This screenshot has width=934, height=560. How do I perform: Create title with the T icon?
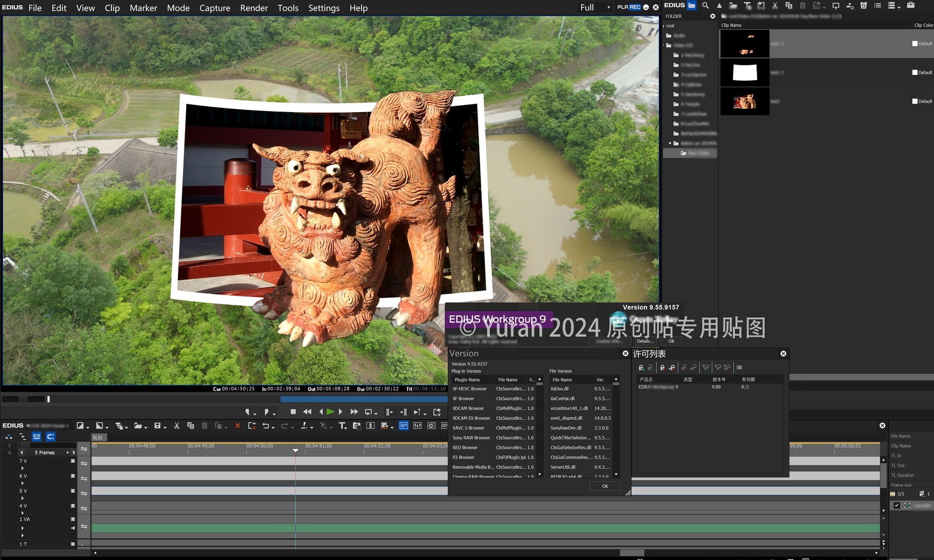tap(342, 426)
